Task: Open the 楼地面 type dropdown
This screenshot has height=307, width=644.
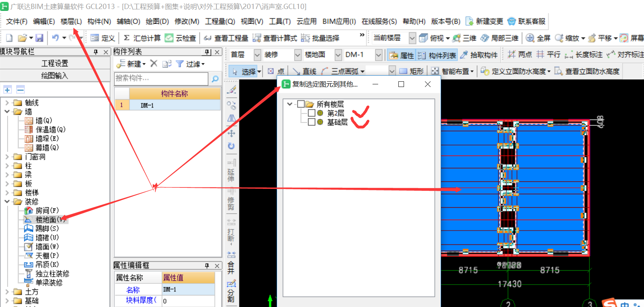Action: coord(338,55)
